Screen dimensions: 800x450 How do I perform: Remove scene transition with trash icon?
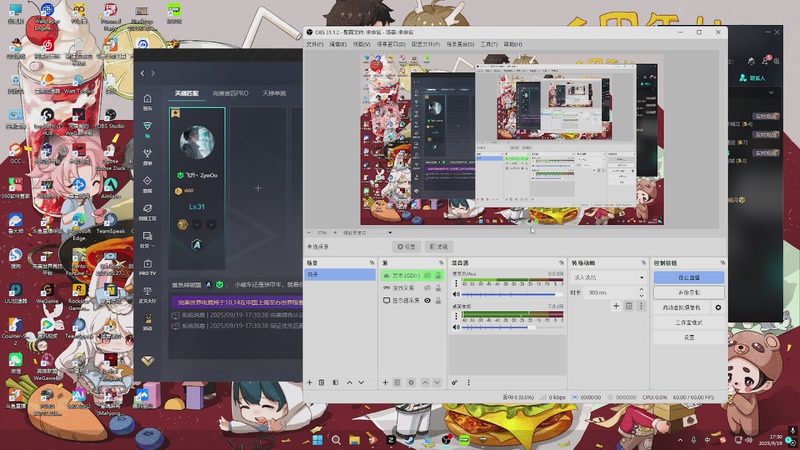click(x=629, y=306)
